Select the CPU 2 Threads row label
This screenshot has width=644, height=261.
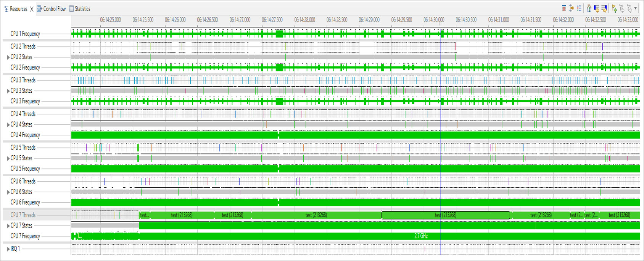(23, 47)
